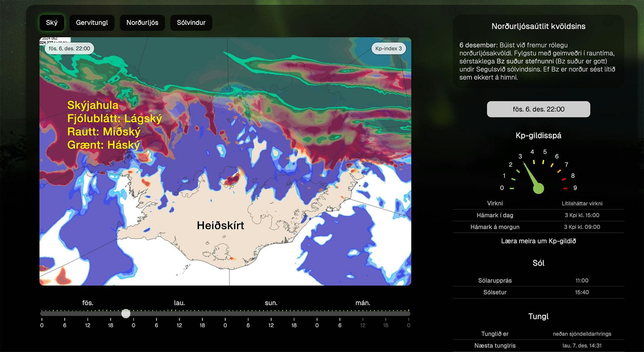Select the 'sun.' day label on timeline
The height and width of the screenshot is (352, 644).
click(271, 303)
